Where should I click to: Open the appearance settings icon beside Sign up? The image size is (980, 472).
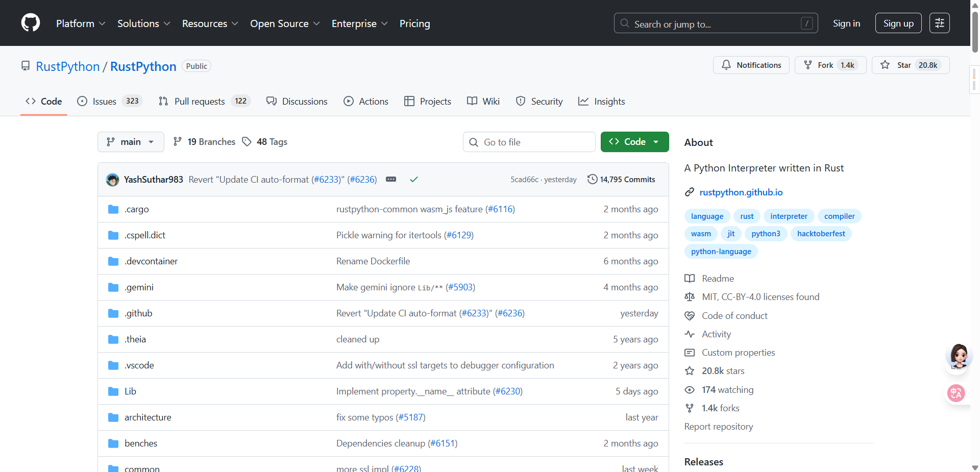(x=939, y=23)
